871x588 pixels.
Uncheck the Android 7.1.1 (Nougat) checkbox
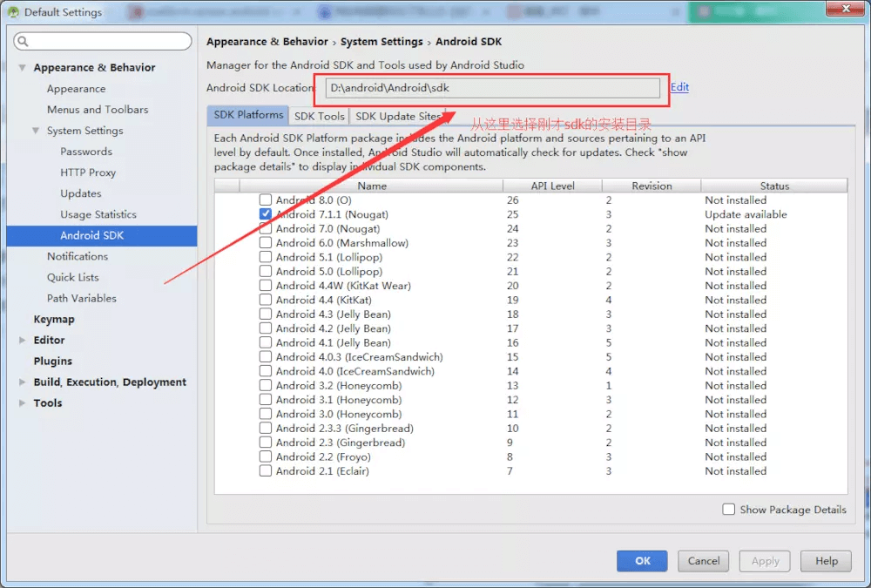point(266,214)
